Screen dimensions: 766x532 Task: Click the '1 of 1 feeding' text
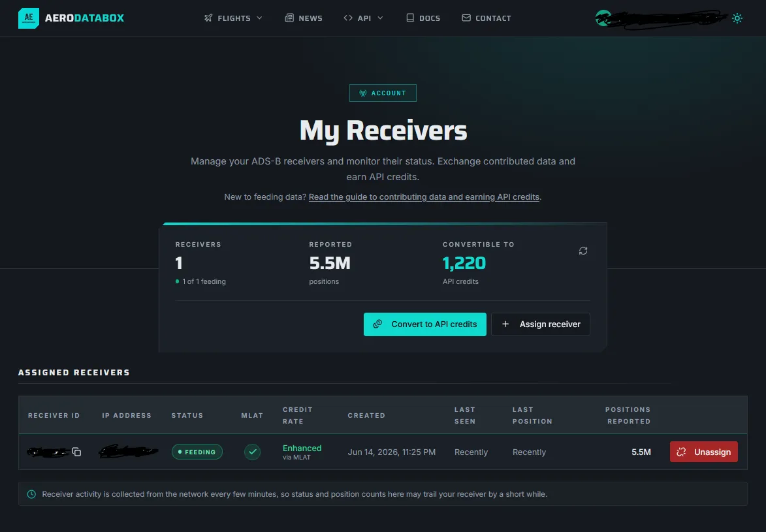(x=204, y=281)
